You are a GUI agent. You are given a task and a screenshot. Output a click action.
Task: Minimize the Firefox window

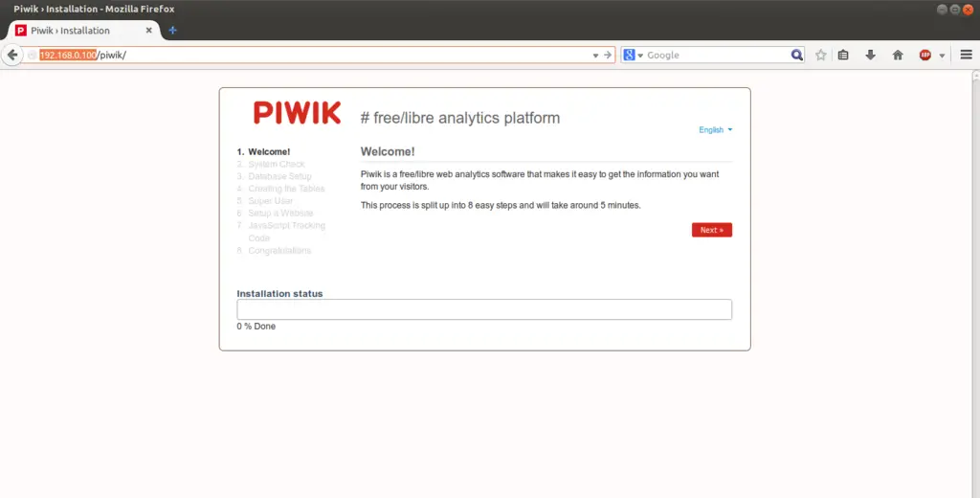[x=942, y=9]
